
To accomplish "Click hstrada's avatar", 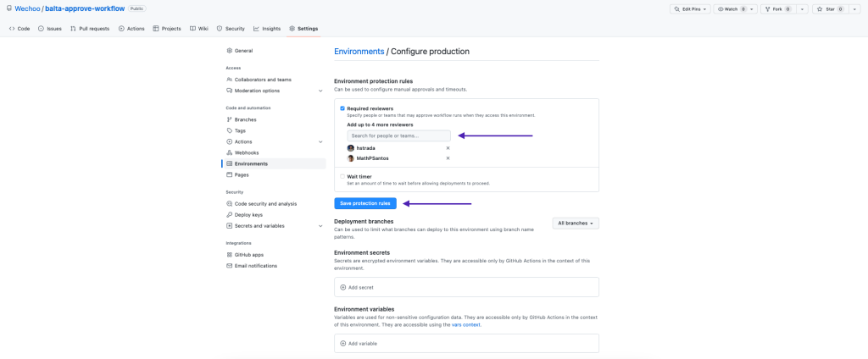I will coord(350,148).
